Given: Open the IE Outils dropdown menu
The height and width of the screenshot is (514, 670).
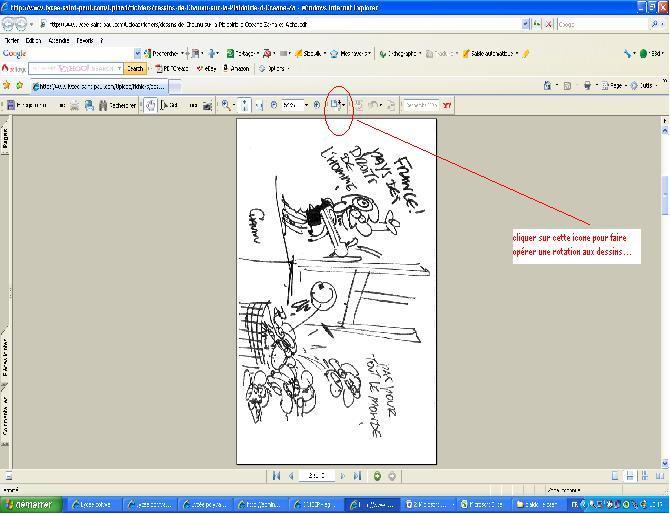Looking at the screenshot, I should point(644,85).
